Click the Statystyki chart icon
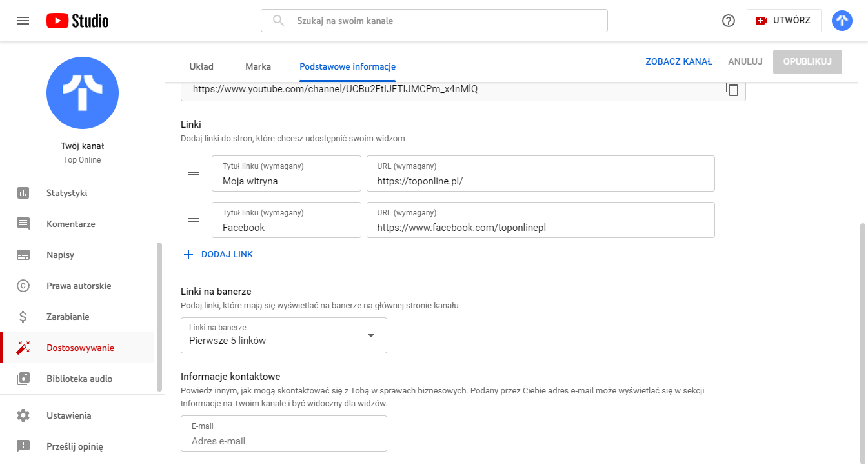This screenshot has width=868, height=467. tap(23, 193)
